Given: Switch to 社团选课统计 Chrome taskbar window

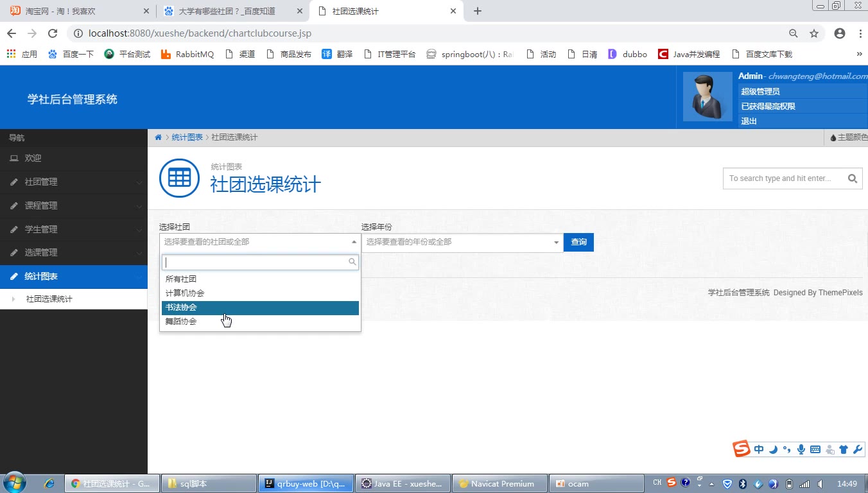Looking at the screenshot, I should point(112,483).
